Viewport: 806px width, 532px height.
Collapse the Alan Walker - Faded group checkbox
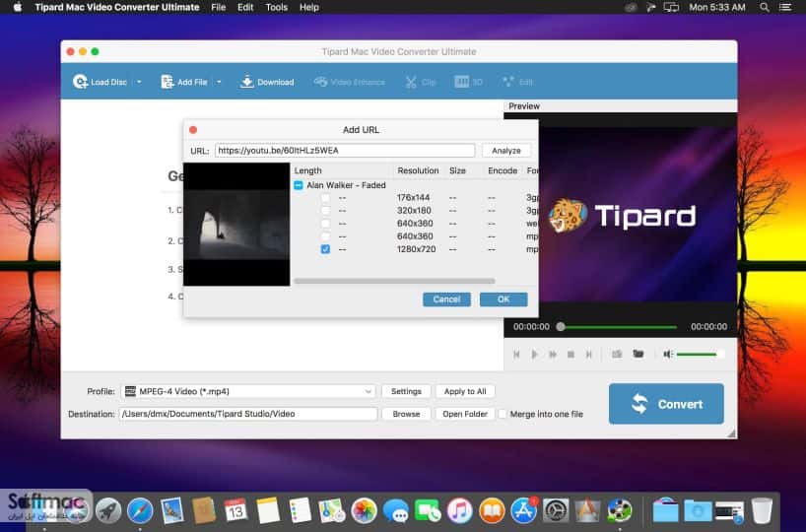(299, 185)
